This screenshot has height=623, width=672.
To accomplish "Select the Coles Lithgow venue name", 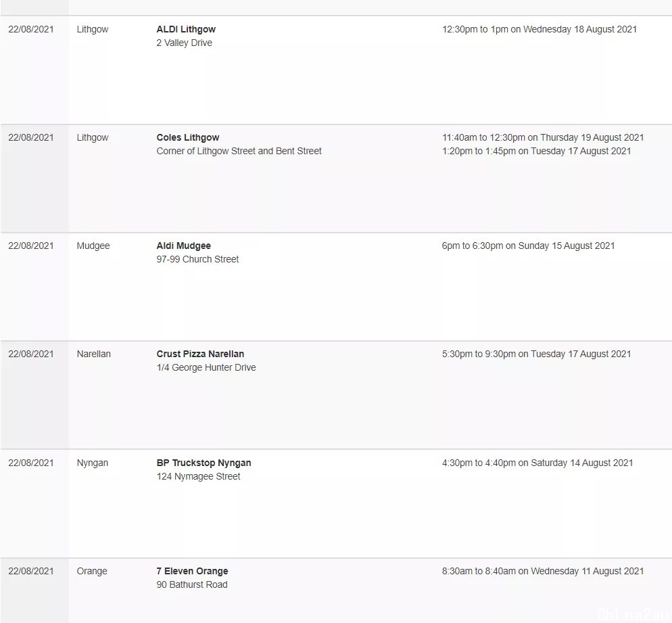I will coord(188,137).
